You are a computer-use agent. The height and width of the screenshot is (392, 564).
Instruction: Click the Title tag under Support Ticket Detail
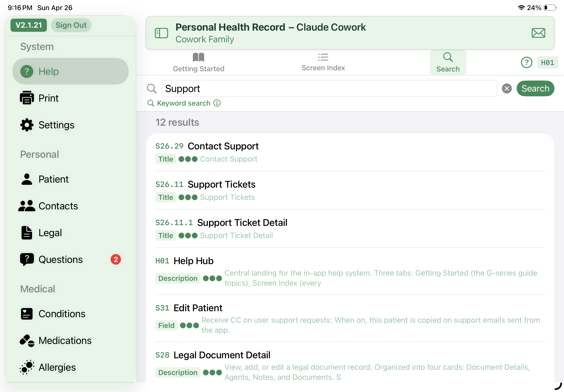pos(165,235)
